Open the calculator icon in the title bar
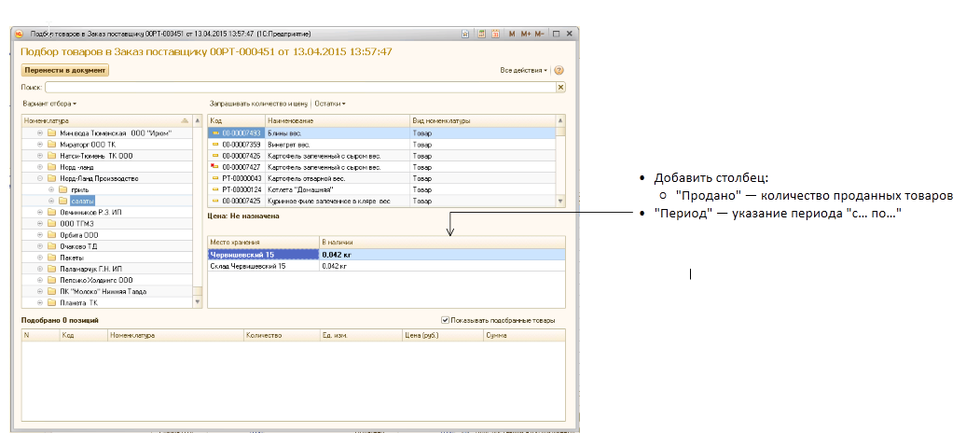The height and width of the screenshot is (446, 980). pyautogui.click(x=482, y=35)
